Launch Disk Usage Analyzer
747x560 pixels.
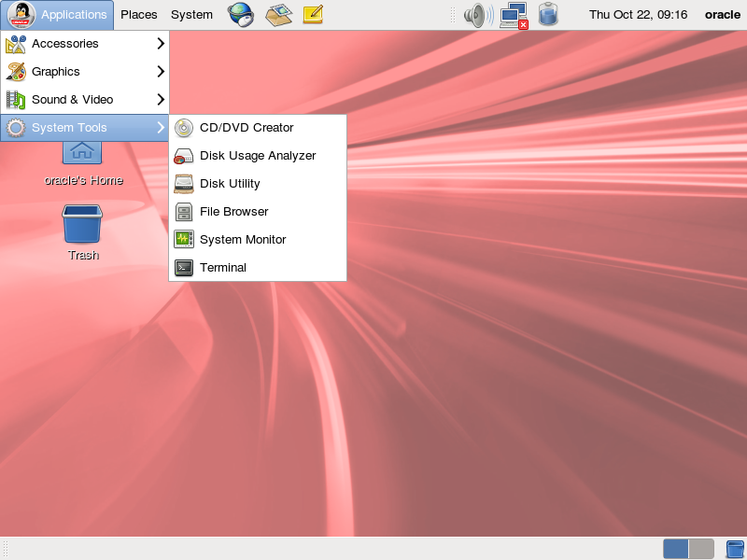[x=258, y=156]
